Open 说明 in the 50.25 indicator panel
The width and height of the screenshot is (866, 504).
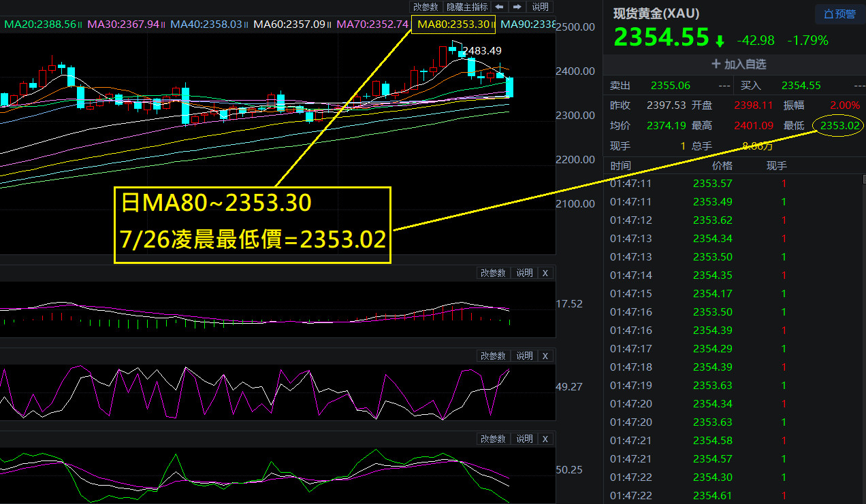click(x=524, y=439)
